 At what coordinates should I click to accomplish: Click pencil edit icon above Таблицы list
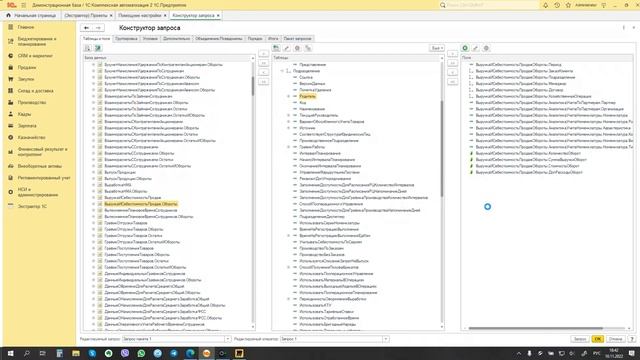[287, 48]
